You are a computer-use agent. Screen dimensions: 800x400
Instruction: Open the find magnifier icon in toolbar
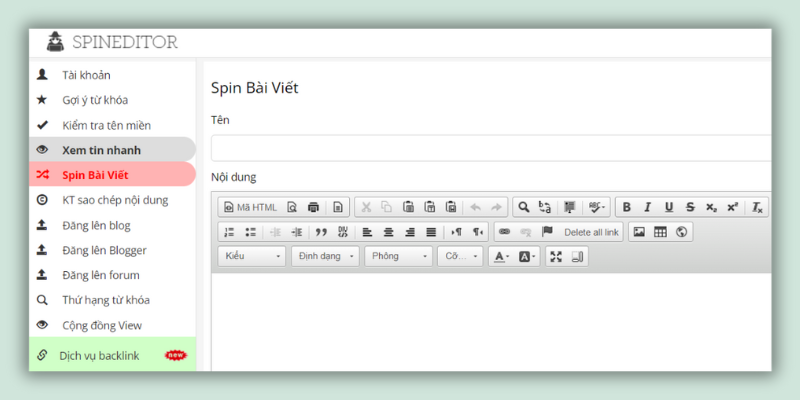click(523, 207)
